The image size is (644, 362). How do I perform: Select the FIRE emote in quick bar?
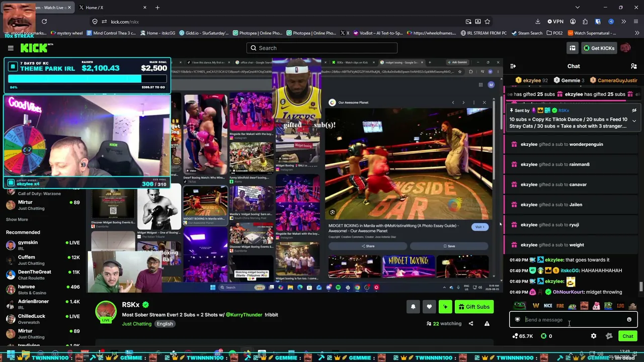coord(560,306)
